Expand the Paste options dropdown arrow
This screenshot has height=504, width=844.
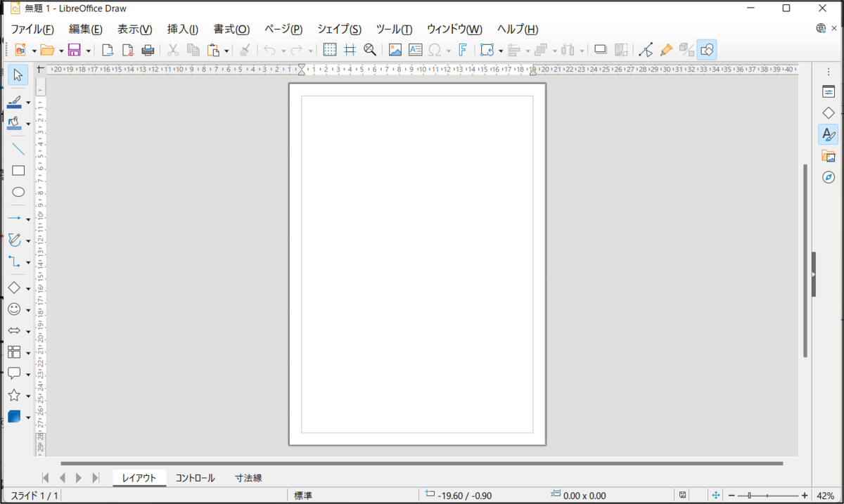pyautogui.click(x=226, y=51)
